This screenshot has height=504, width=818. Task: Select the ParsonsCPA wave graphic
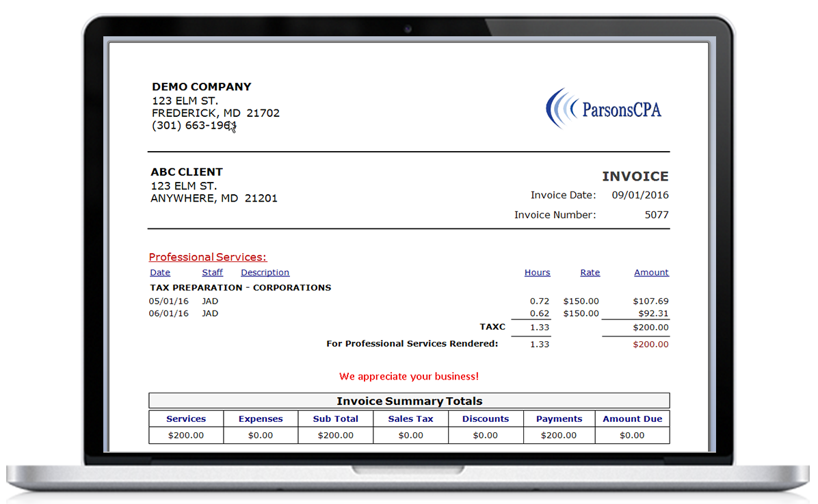559,108
